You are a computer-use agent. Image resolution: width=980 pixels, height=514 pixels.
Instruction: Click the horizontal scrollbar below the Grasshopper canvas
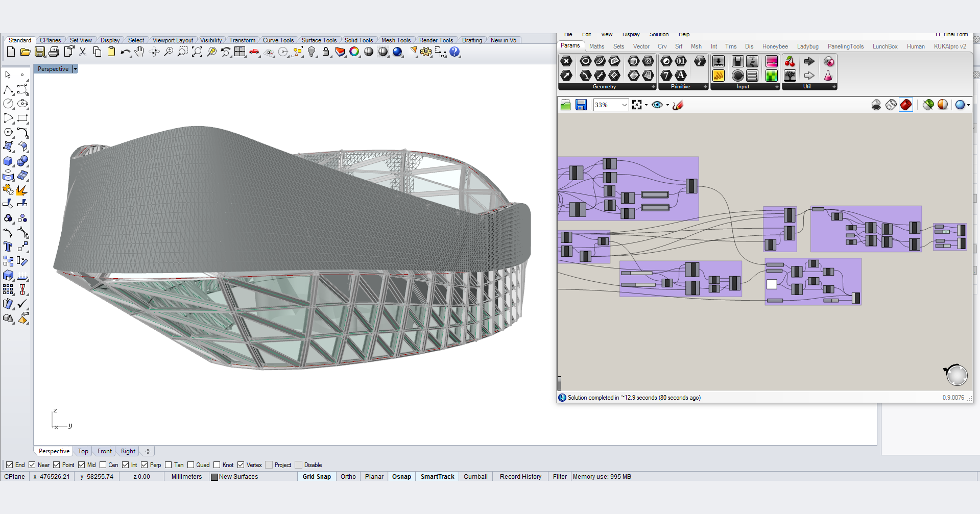click(x=560, y=383)
